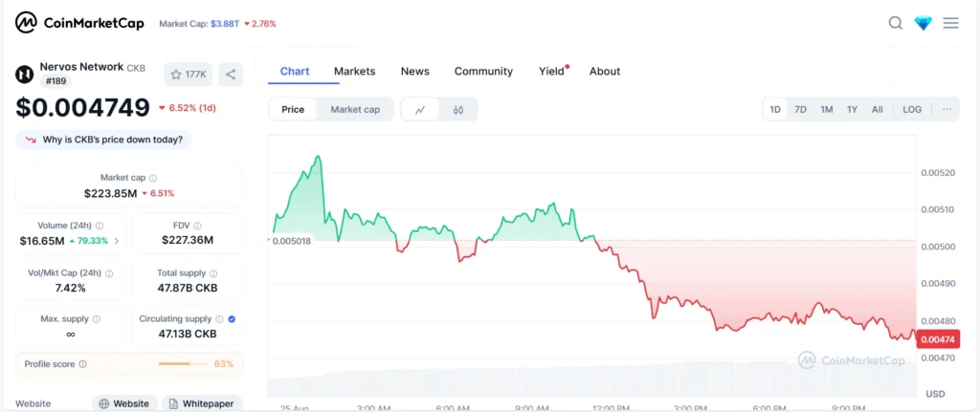Click the $223.85M market cap value

click(x=111, y=193)
